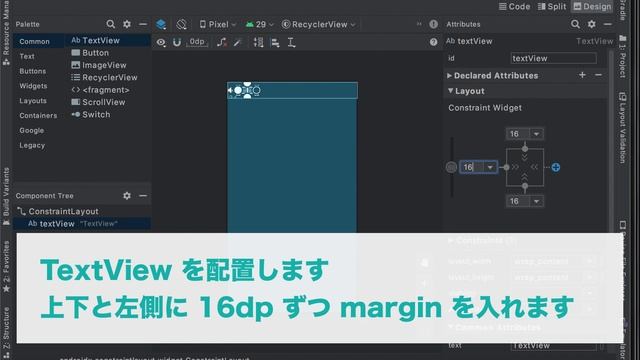Minimize Component Tree panel

pos(143,196)
